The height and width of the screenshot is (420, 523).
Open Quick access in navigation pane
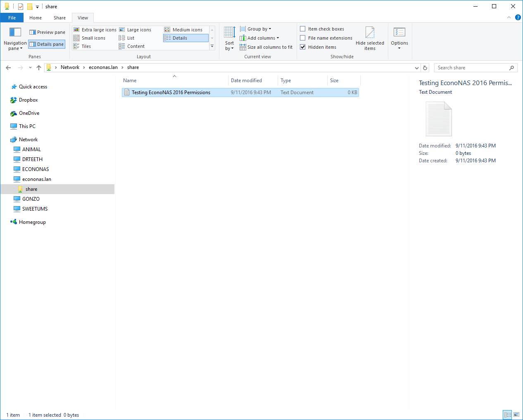pyautogui.click(x=33, y=87)
